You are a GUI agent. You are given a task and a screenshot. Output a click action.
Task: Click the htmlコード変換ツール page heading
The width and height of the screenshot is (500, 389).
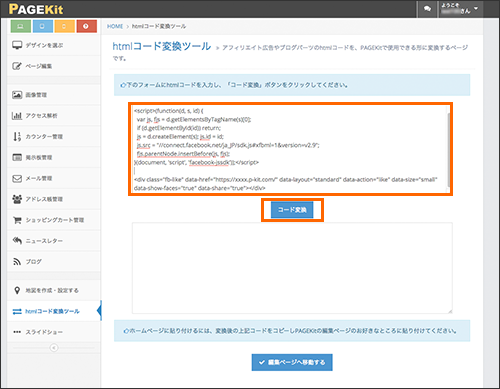[x=162, y=46]
